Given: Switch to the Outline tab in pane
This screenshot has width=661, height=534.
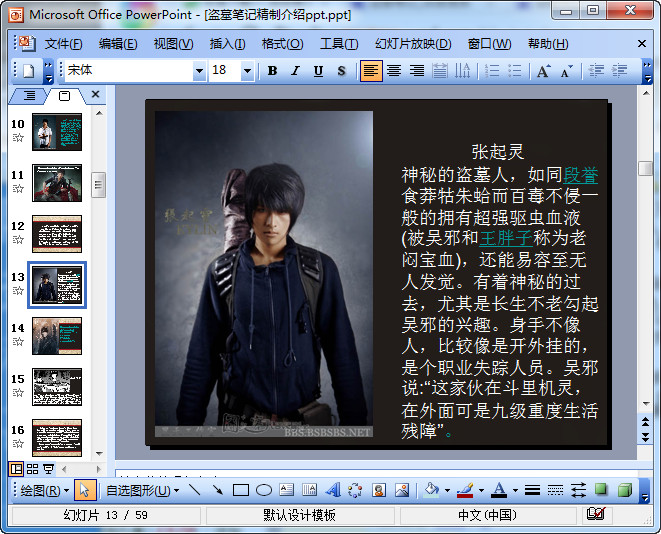Looking at the screenshot, I should pyautogui.click(x=29, y=96).
